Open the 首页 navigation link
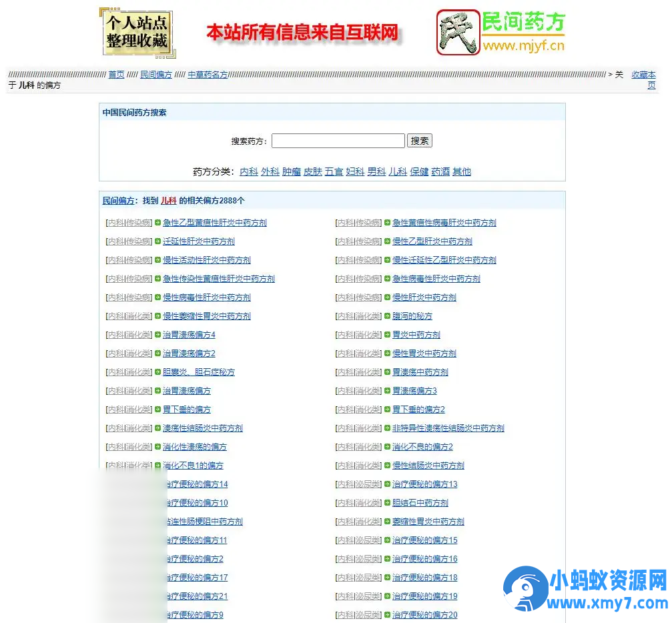Viewport: 672px width, 623px height. [116, 75]
